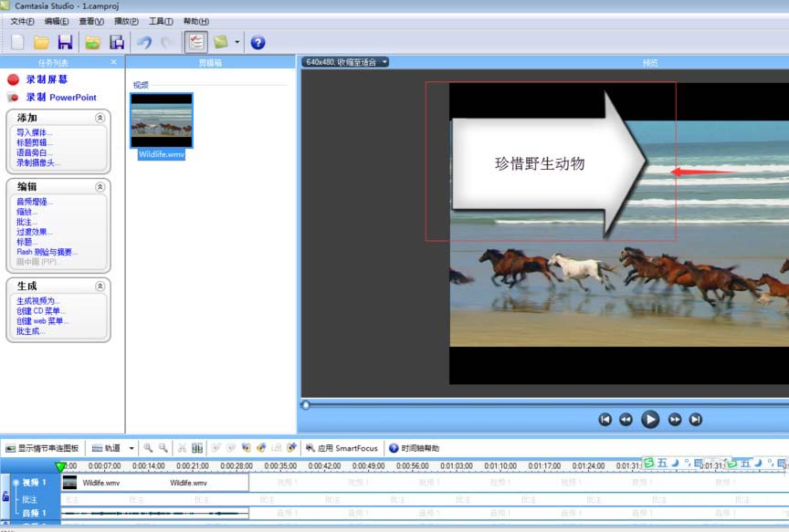The image size is (789, 532).
Task: Click 录制屏幕 to start screen recording
Action: (46, 79)
